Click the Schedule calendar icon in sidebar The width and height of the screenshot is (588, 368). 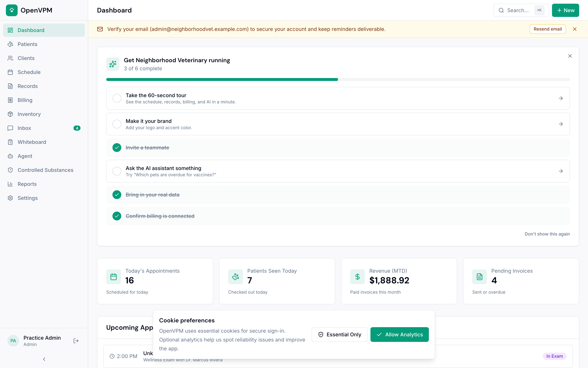(x=10, y=72)
